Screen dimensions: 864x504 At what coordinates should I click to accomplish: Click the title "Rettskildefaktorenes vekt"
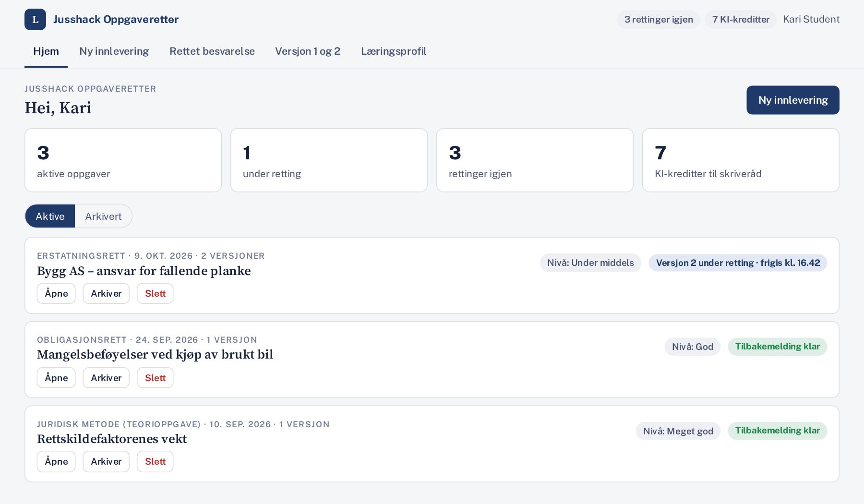[112, 439]
